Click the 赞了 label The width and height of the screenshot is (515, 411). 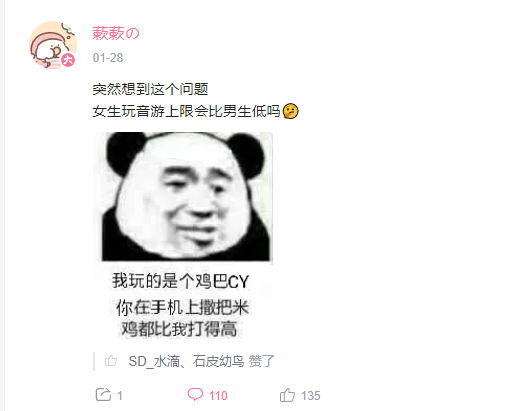tap(262, 361)
